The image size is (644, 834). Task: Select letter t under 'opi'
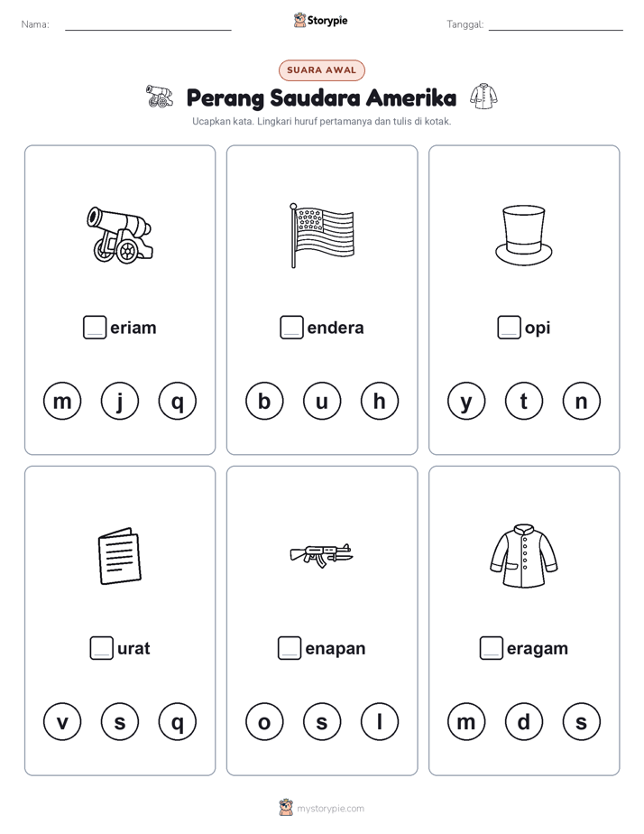coord(524,401)
